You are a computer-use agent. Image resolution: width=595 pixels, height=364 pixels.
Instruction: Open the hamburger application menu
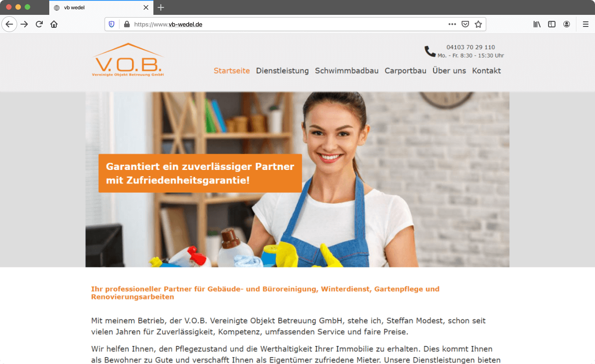(x=586, y=24)
